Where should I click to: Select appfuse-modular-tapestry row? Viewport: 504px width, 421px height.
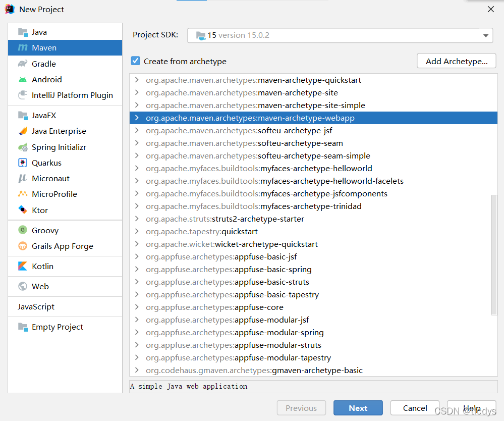pyautogui.click(x=313, y=357)
